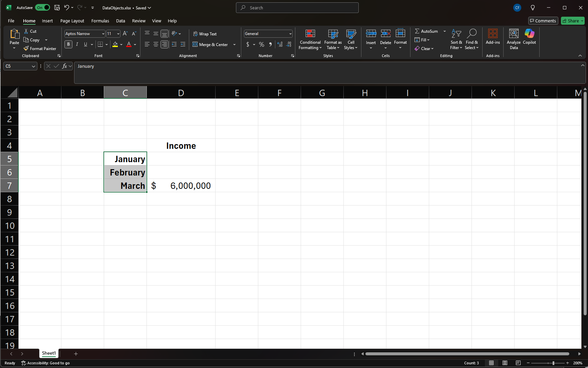Click the Orientation angled text icon
Viewport: 588px width, 368px height.
point(174,33)
